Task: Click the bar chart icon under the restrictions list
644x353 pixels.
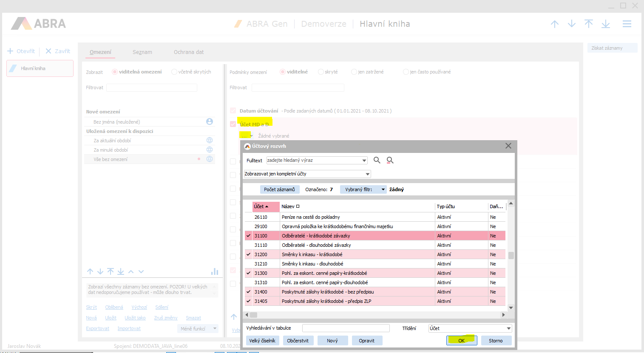Action: point(215,271)
